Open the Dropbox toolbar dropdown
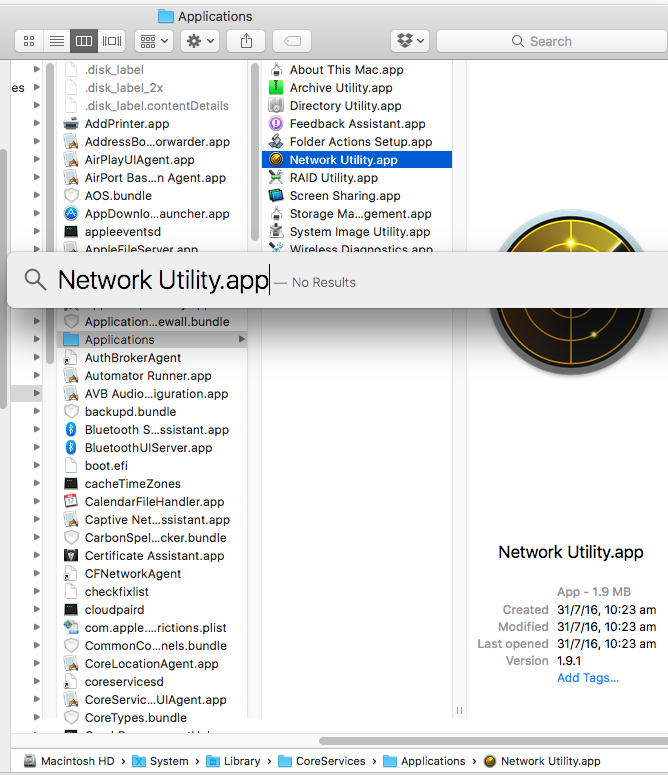 [410, 41]
